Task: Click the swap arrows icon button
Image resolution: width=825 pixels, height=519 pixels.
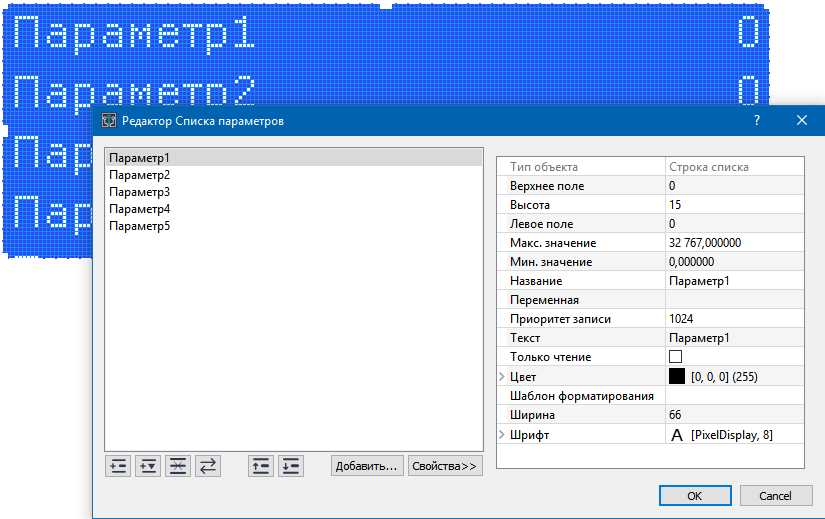Action: point(208,466)
